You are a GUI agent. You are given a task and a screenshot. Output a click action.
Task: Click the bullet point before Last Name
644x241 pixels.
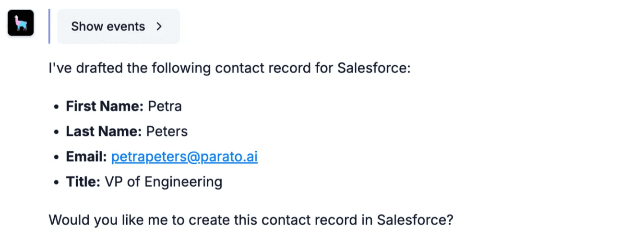click(x=57, y=132)
